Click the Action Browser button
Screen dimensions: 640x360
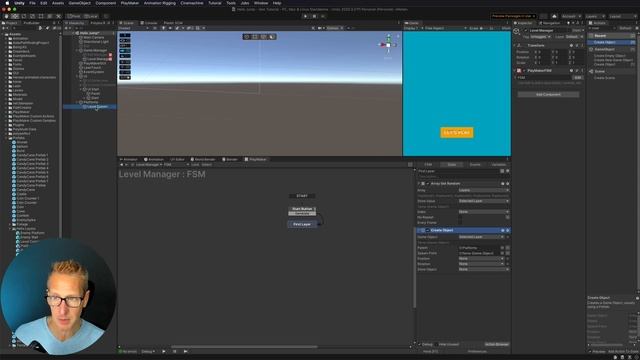(497, 344)
